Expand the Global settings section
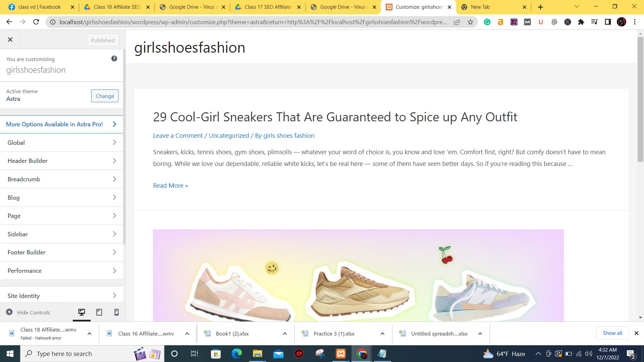The image size is (644, 362). 62,143
